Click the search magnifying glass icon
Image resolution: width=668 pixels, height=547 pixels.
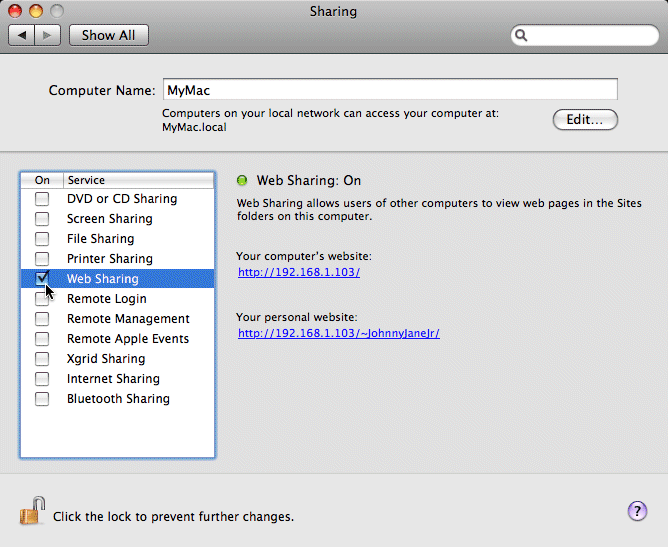pyautogui.click(x=522, y=36)
